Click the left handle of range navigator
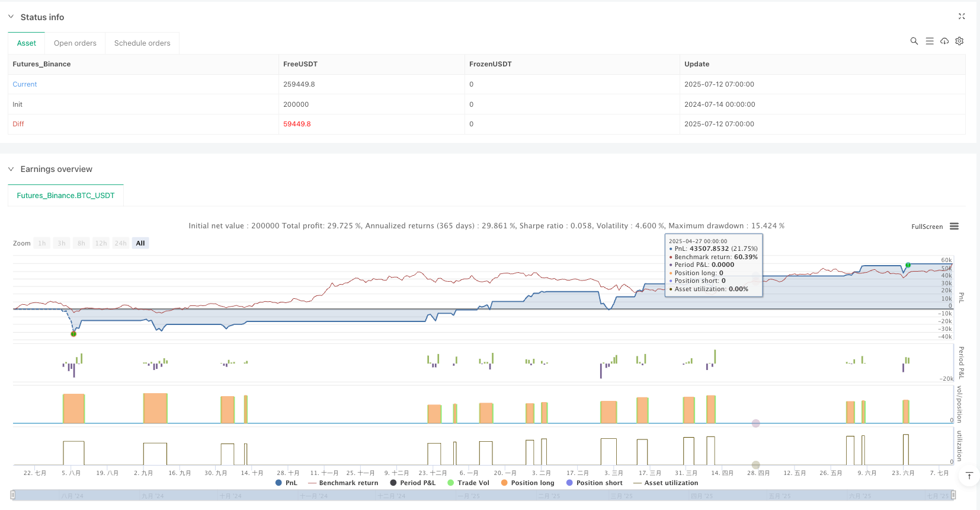 pyautogui.click(x=13, y=495)
